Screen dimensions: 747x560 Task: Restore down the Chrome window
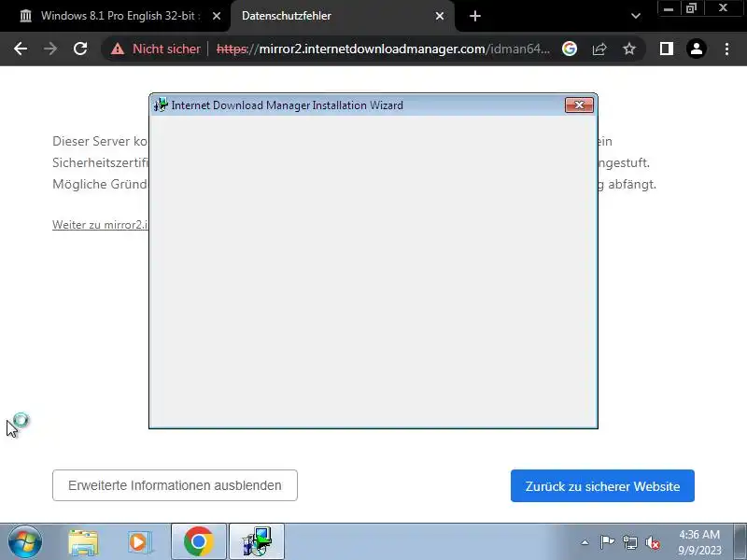(692, 8)
